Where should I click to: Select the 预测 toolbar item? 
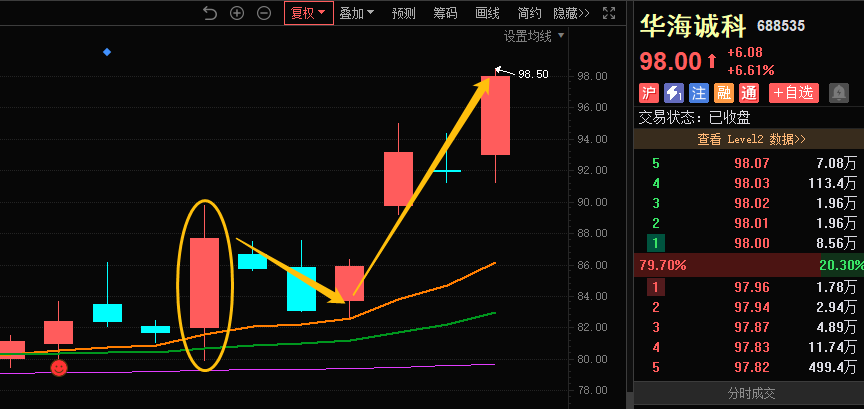[403, 13]
